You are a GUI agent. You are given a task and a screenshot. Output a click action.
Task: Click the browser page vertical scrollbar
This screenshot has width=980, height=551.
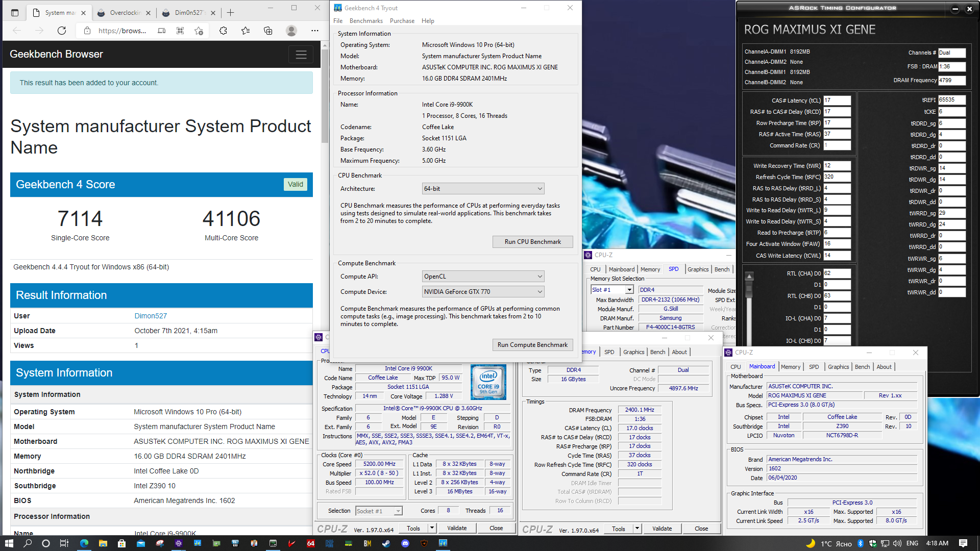pyautogui.click(x=325, y=96)
